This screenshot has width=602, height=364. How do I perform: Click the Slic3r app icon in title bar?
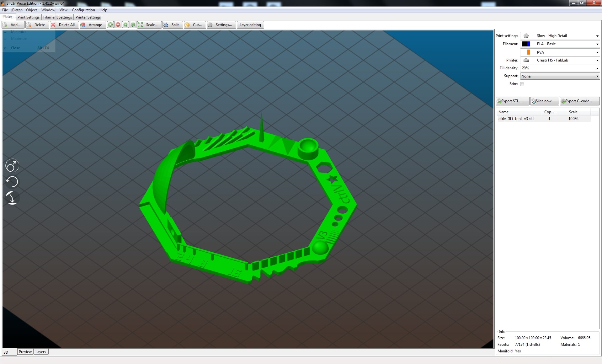click(x=3, y=3)
